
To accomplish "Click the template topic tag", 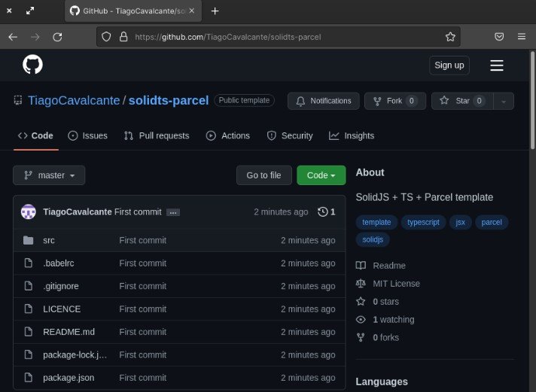I will click(x=376, y=223).
